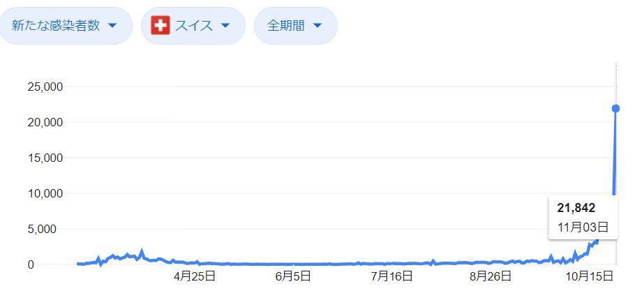This screenshot has width=644, height=300.
Task: Click the 8月26日 x-axis label
Action: 489,276
